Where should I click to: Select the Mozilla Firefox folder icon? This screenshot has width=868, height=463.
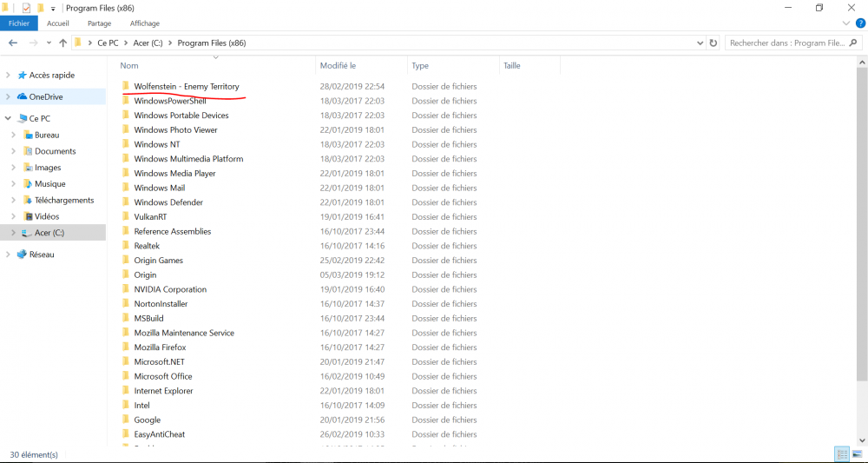[126, 347]
